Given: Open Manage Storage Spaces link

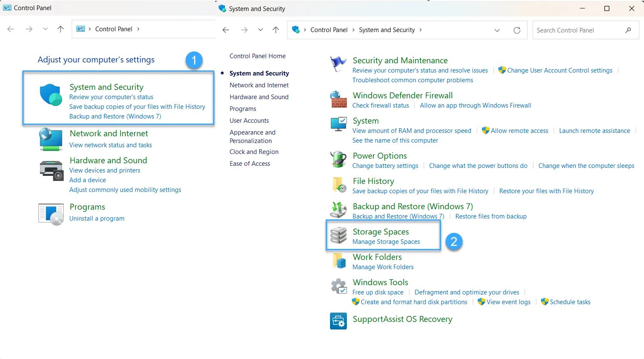Looking at the screenshot, I should click(386, 242).
